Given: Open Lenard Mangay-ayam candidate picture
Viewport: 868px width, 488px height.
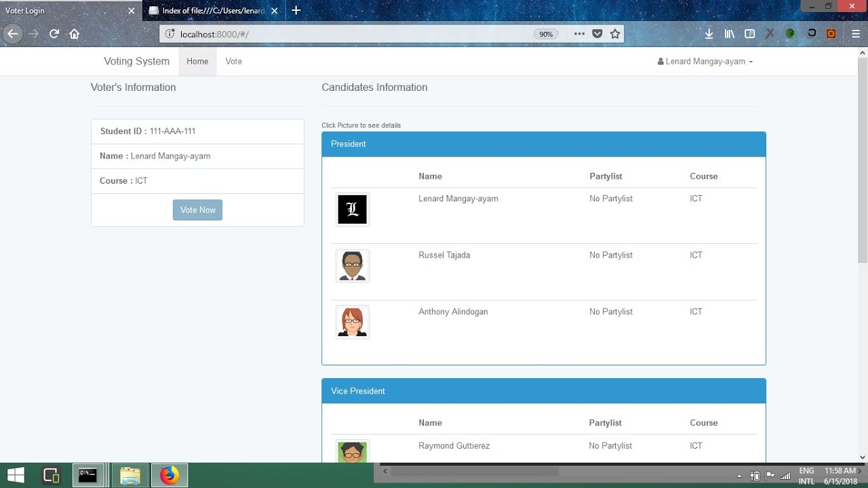Looking at the screenshot, I should (353, 209).
